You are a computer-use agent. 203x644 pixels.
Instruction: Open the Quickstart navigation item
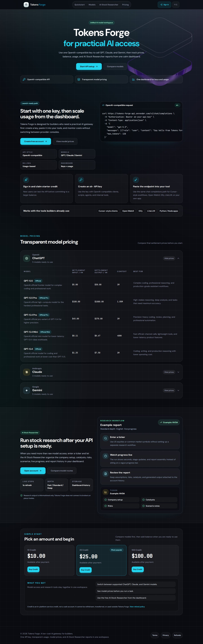(80, 5)
